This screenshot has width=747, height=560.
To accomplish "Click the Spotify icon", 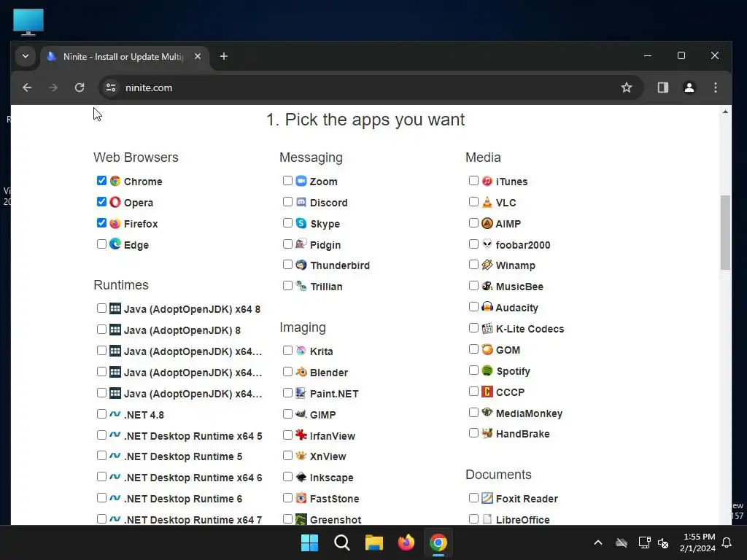I will (487, 370).
